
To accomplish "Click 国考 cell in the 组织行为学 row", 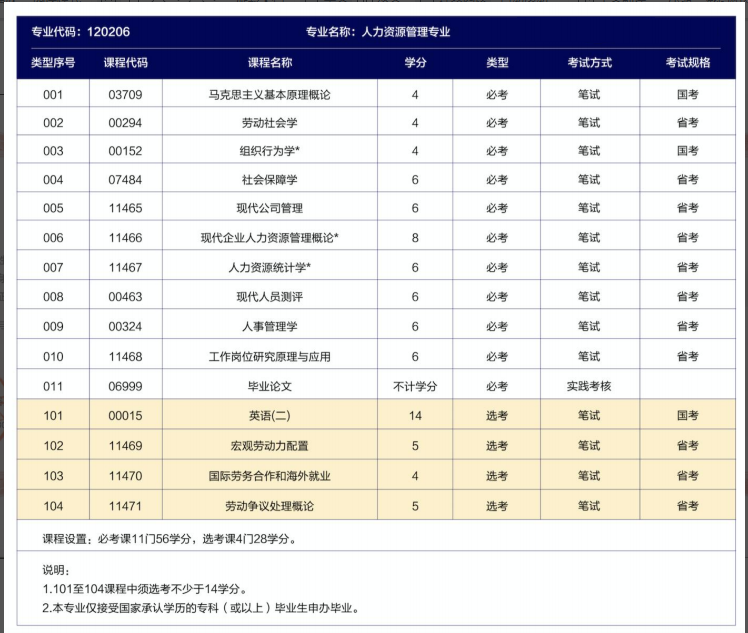I will 688,151.
